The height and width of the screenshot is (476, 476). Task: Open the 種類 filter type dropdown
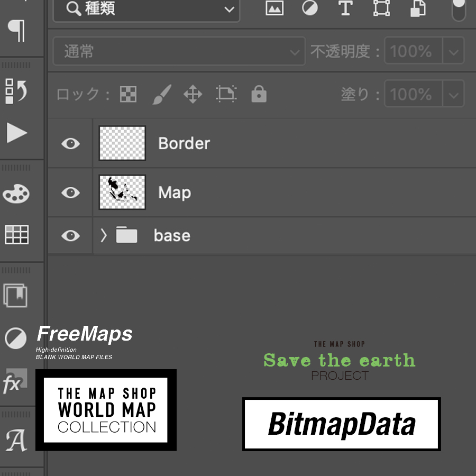point(147,11)
